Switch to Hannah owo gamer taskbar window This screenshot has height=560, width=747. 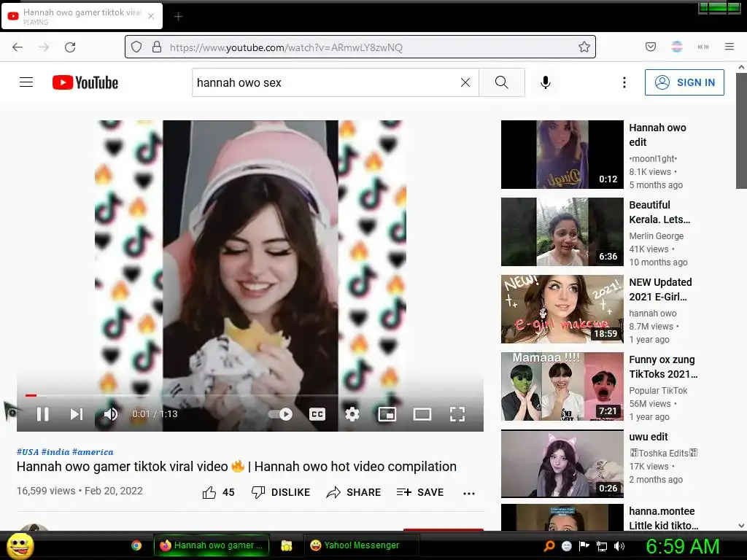tap(212, 545)
